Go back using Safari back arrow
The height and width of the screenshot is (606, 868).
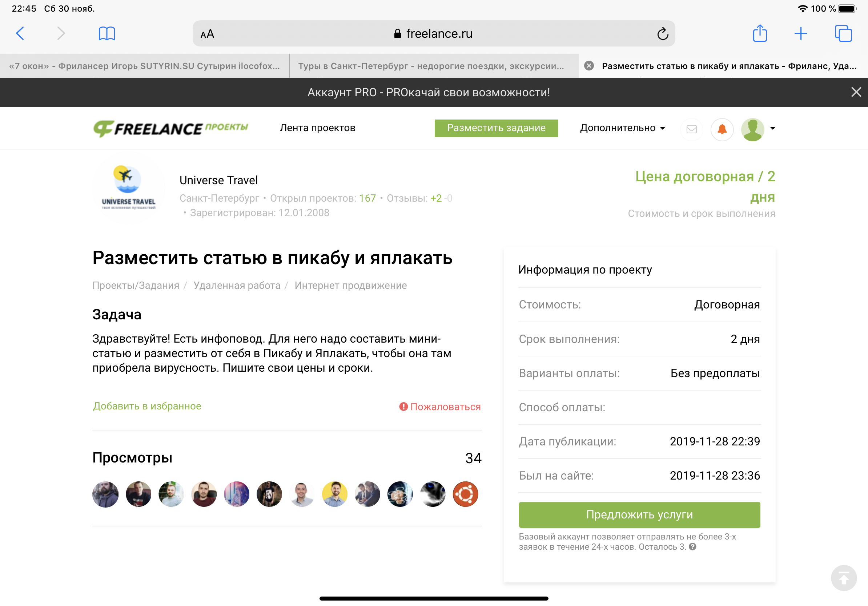tap(20, 34)
